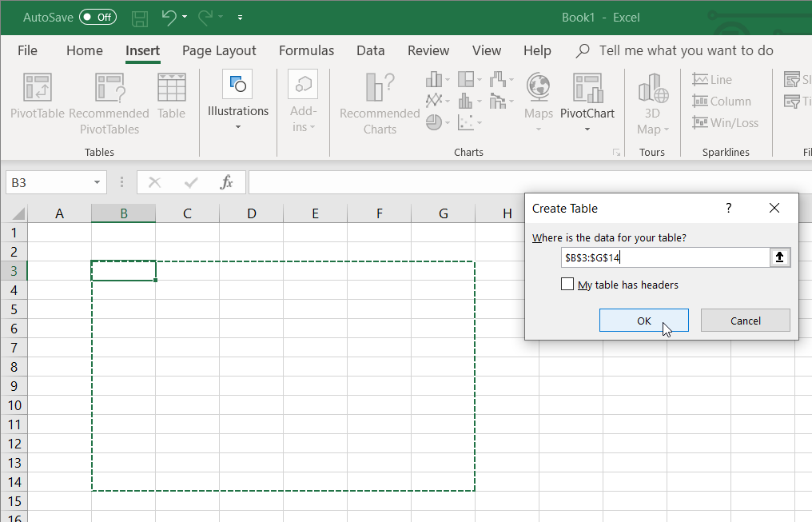Click the Maps chart icon
The width and height of the screenshot is (812, 522).
pyautogui.click(x=538, y=86)
